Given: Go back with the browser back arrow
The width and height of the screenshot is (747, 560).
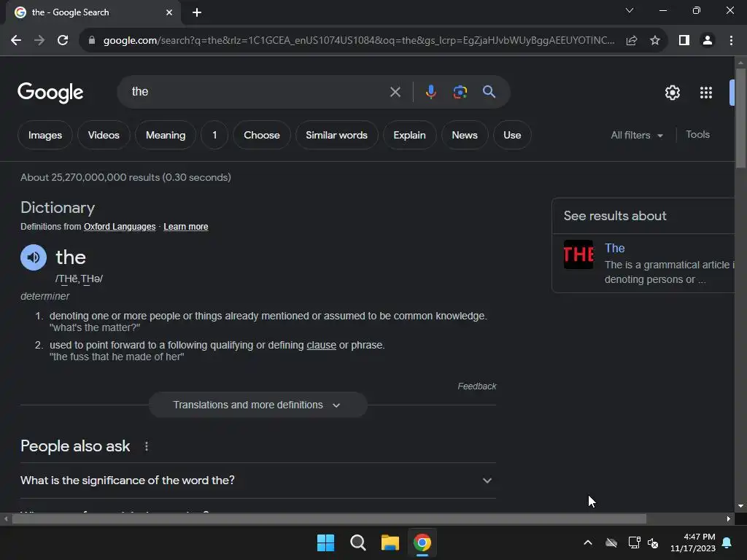Looking at the screenshot, I should pyautogui.click(x=16, y=41).
